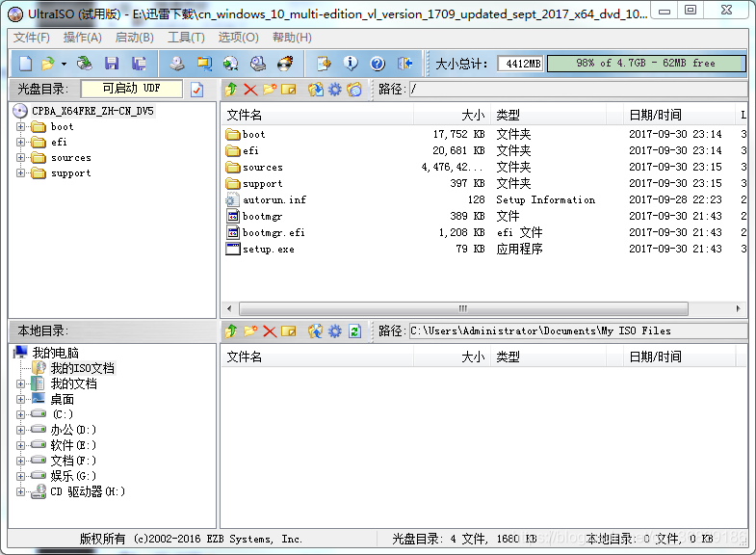The height and width of the screenshot is (555, 756).
Task: Click the image properties checkmark icon
Action: (196, 90)
